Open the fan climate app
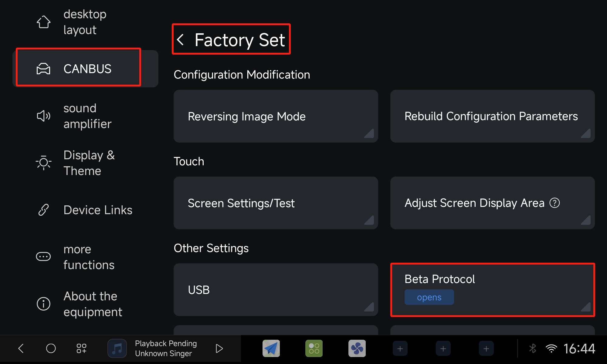Image resolution: width=607 pixels, height=364 pixels. pyautogui.click(x=357, y=348)
